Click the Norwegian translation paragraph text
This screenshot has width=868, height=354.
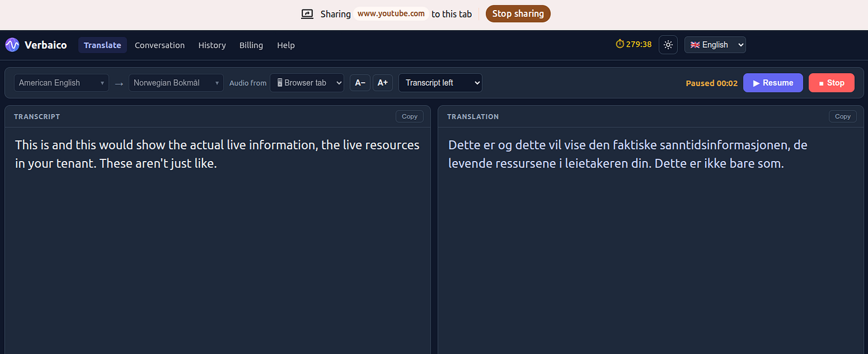628,154
